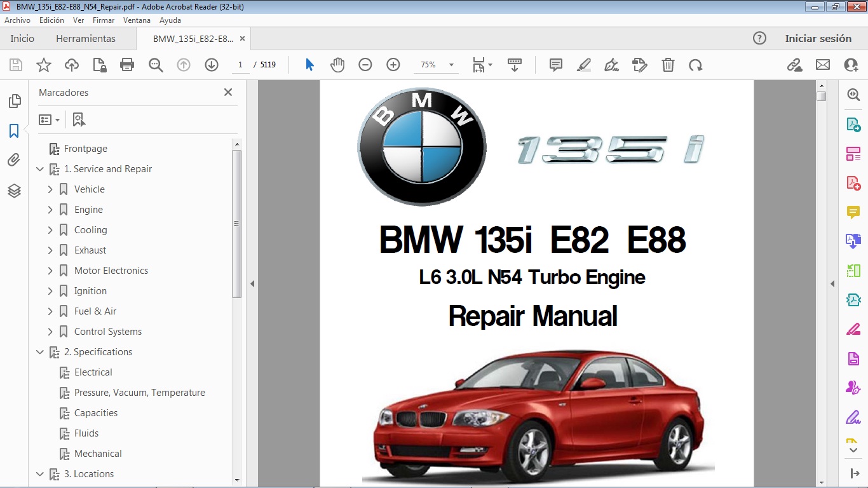
Task: Go to next page arrow
Action: tap(212, 65)
